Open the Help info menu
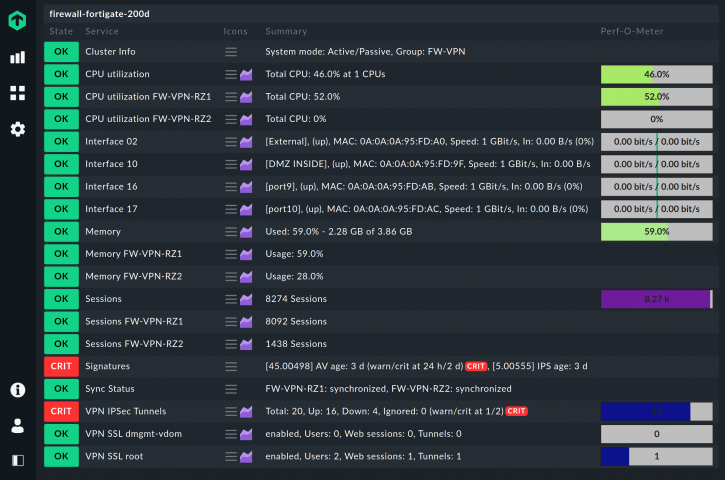725x480 pixels. tap(17, 390)
